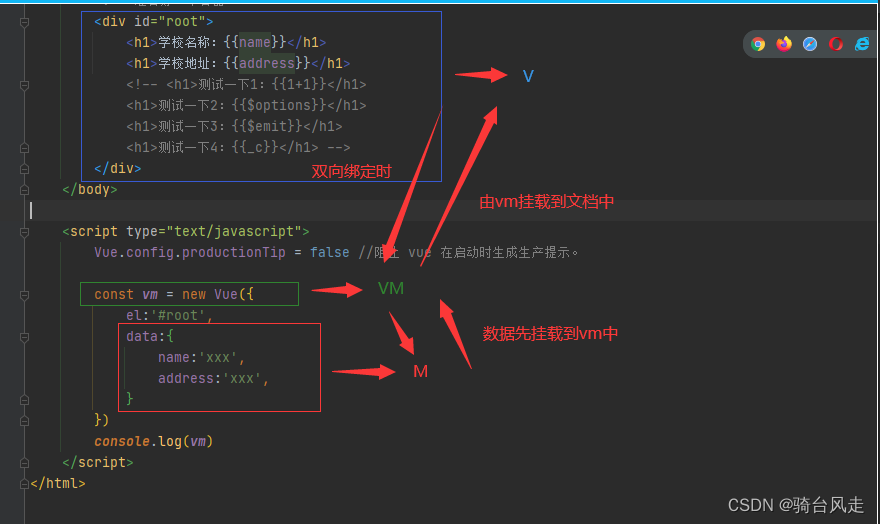Place cursor in {{address}} interpolation
The image size is (880, 524).
coord(267,63)
